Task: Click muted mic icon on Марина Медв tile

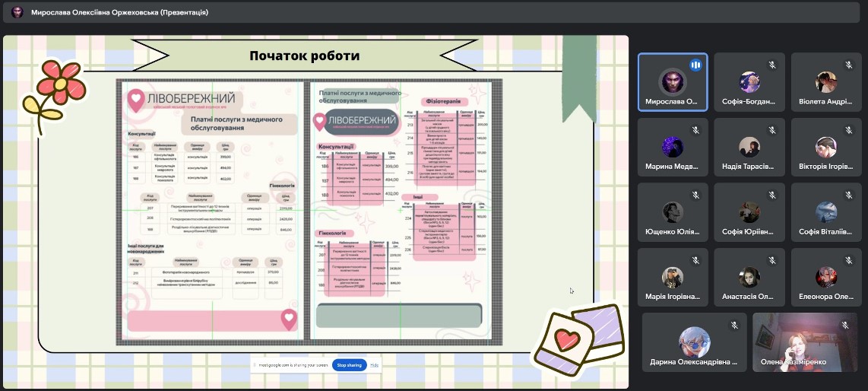Action: click(x=695, y=131)
